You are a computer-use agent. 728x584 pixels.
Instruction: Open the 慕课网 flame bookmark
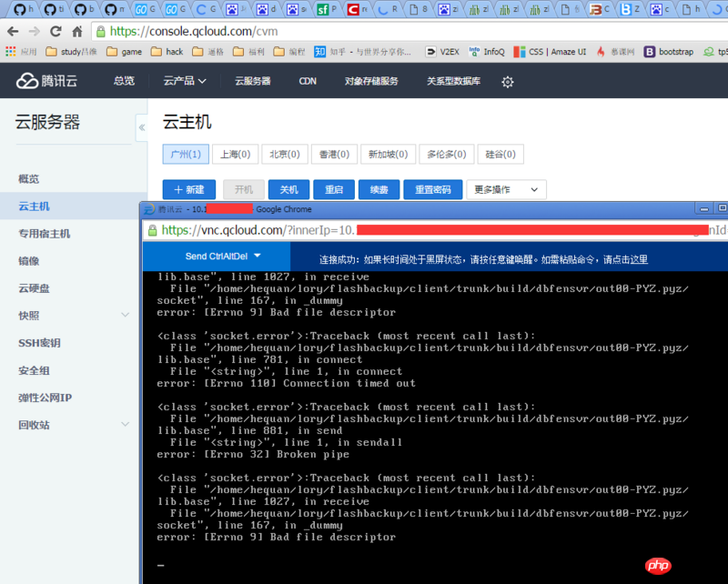[x=616, y=52]
